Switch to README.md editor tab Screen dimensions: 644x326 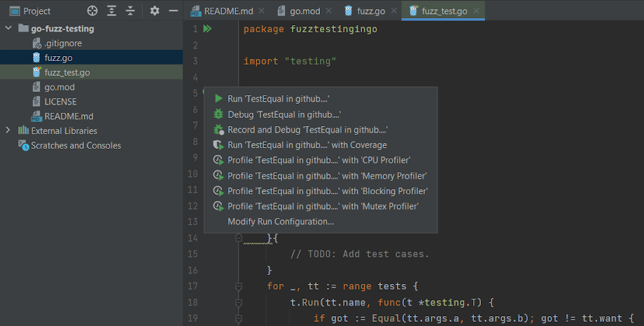(x=228, y=11)
